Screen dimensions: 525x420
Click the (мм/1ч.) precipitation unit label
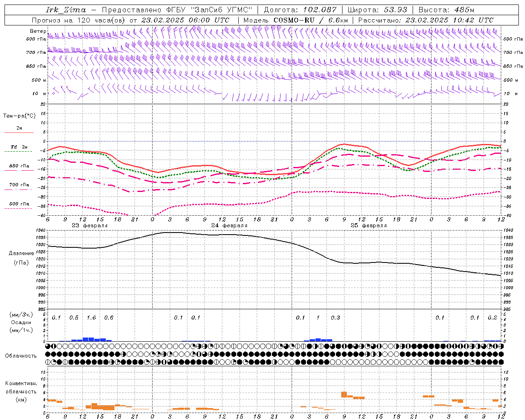21,330
